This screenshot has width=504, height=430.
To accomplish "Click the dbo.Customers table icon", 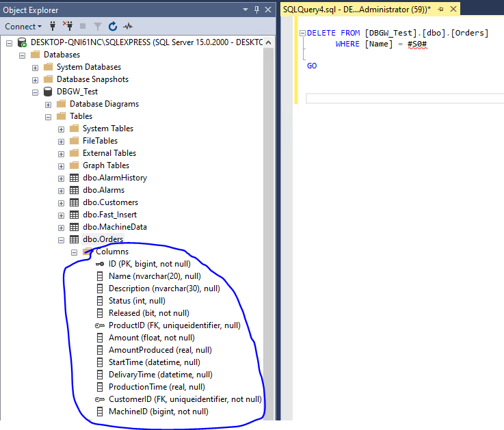I will 74,202.
